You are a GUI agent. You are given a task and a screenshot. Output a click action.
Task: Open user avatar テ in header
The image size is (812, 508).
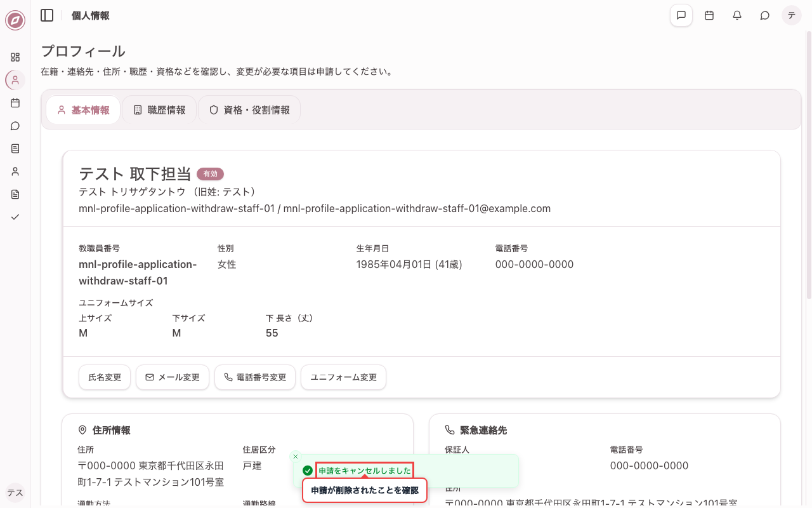pyautogui.click(x=792, y=15)
